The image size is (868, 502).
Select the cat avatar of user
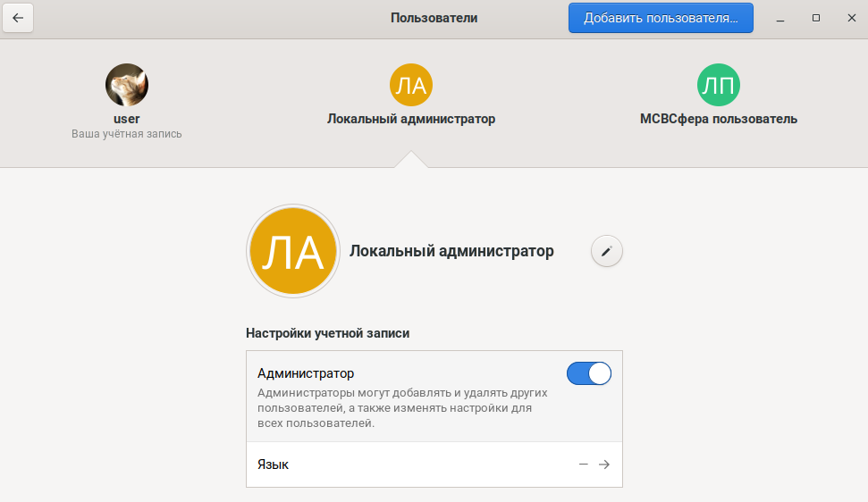(x=127, y=85)
